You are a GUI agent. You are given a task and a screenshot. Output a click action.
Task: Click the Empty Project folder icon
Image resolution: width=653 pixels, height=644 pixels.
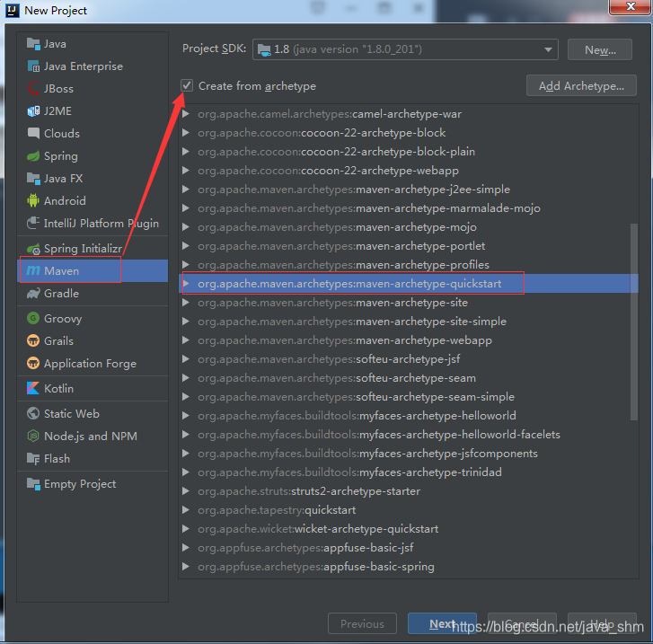click(33, 484)
